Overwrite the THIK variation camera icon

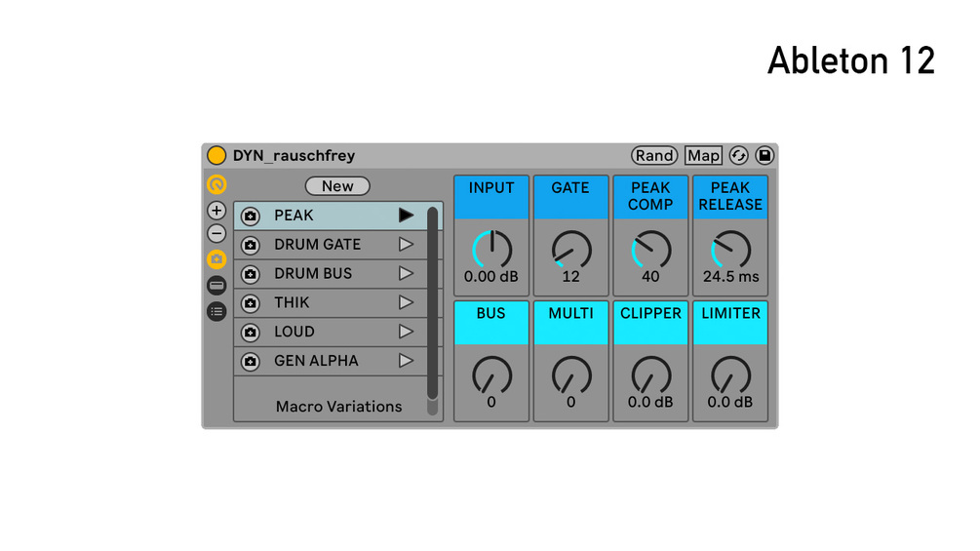pos(250,303)
